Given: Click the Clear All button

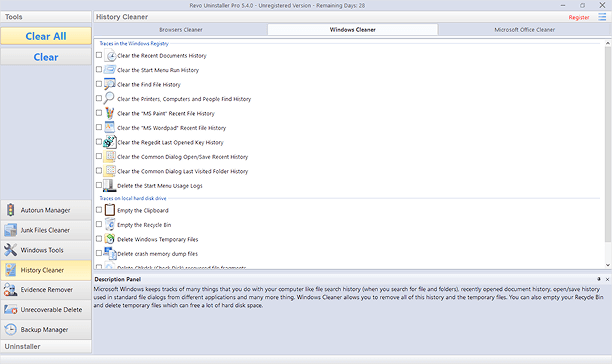Looking at the screenshot, I should (x=46, y=36).
